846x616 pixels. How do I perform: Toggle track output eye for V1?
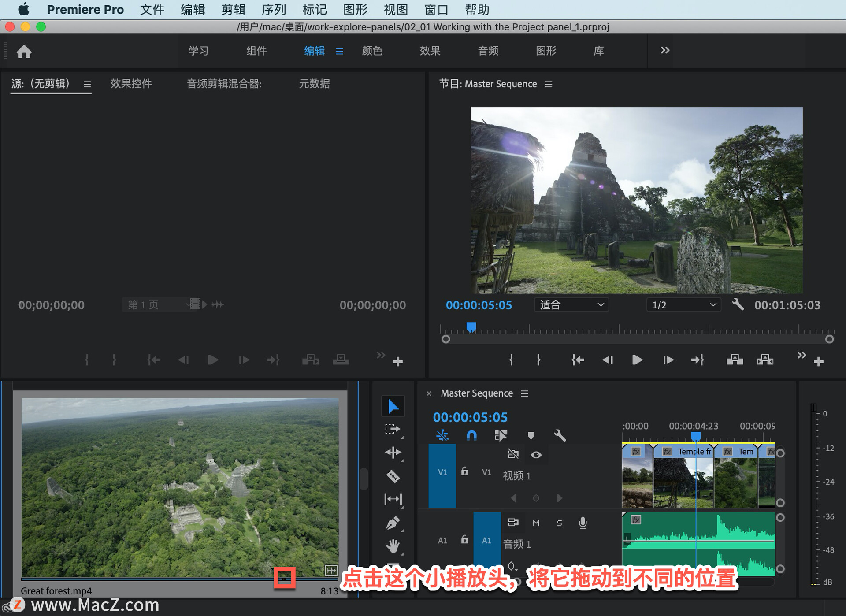[x=536, y=454]
